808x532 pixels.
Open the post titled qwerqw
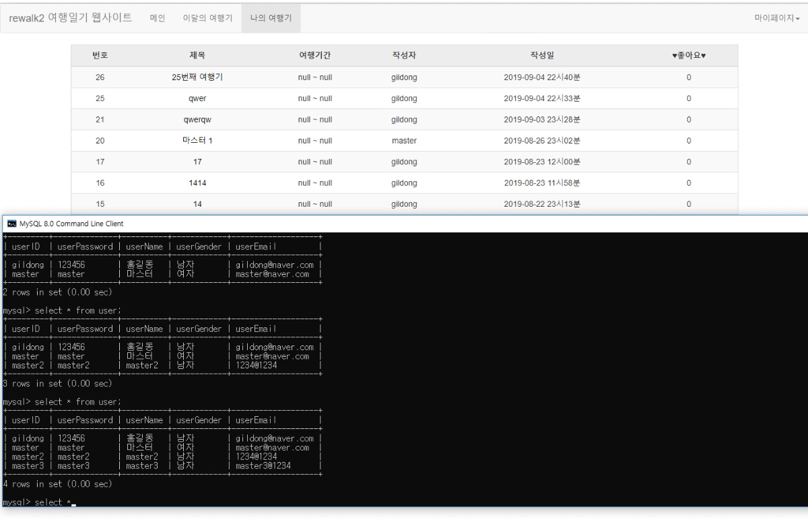coord(197,119)
